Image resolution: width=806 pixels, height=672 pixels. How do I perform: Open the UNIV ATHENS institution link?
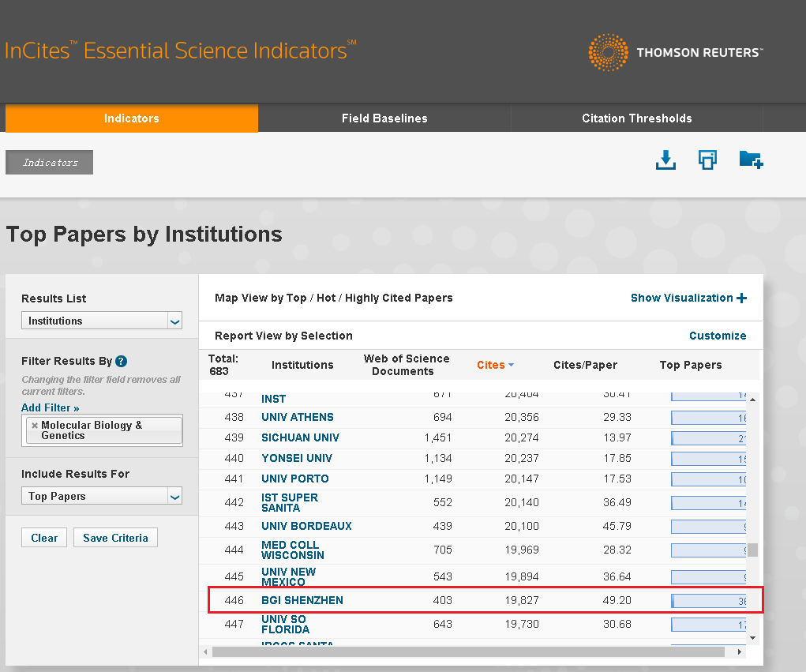[297, 417]
